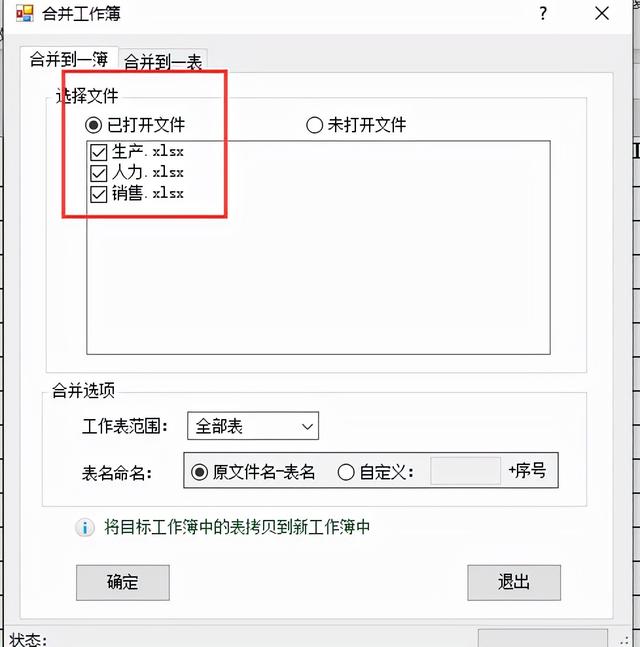Uncheck the 生产.xlsx checkbox
The height and width of the screenshot is (647, 640).
click(99, 152)
